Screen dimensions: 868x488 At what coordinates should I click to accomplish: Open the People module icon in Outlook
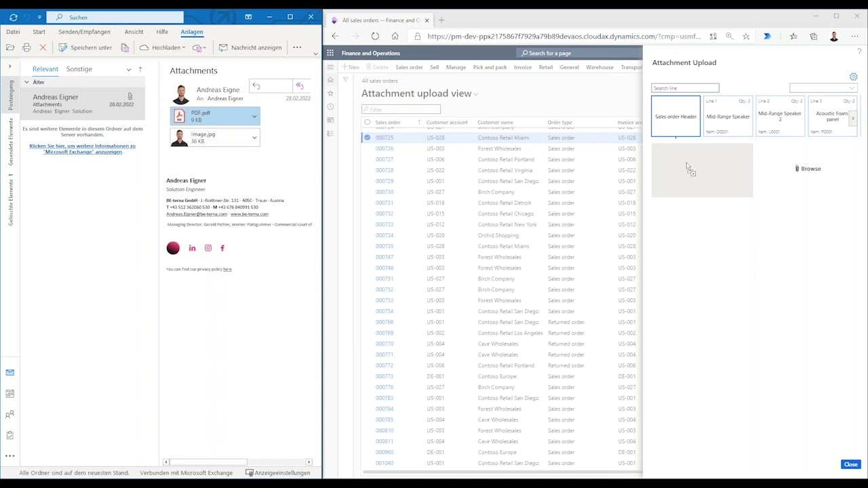click(x=10, y=415)
